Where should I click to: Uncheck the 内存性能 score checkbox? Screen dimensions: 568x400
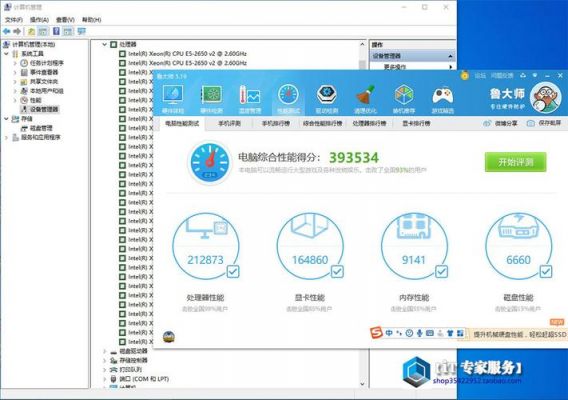(x=441, y=271)
